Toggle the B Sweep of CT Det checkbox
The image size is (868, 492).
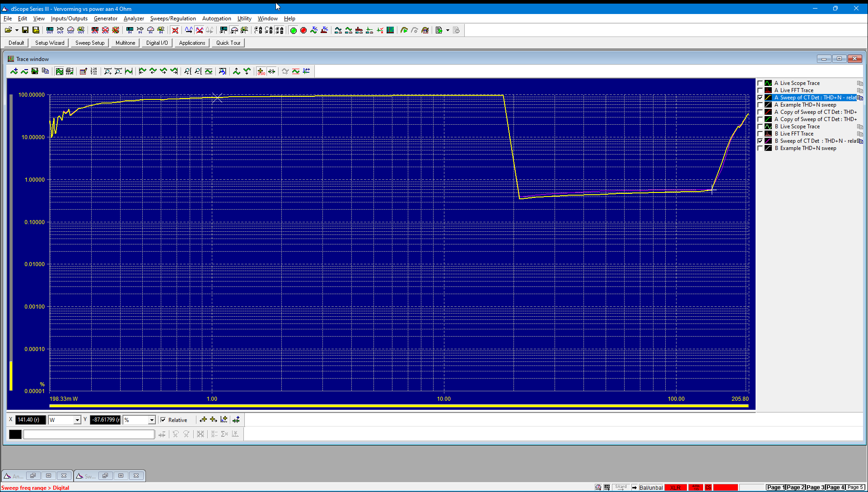click(760, 141)
